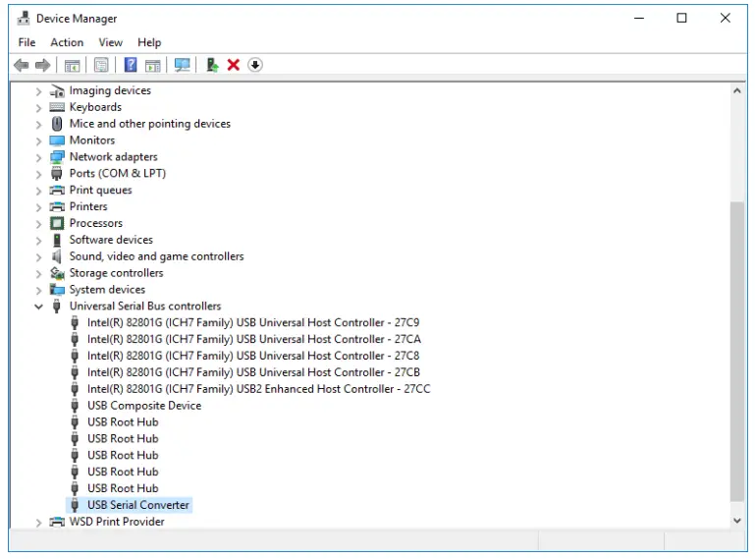Expand Mice and other pointing devices
This screenshot has width=756, height=559.
[x=38, y=125]
